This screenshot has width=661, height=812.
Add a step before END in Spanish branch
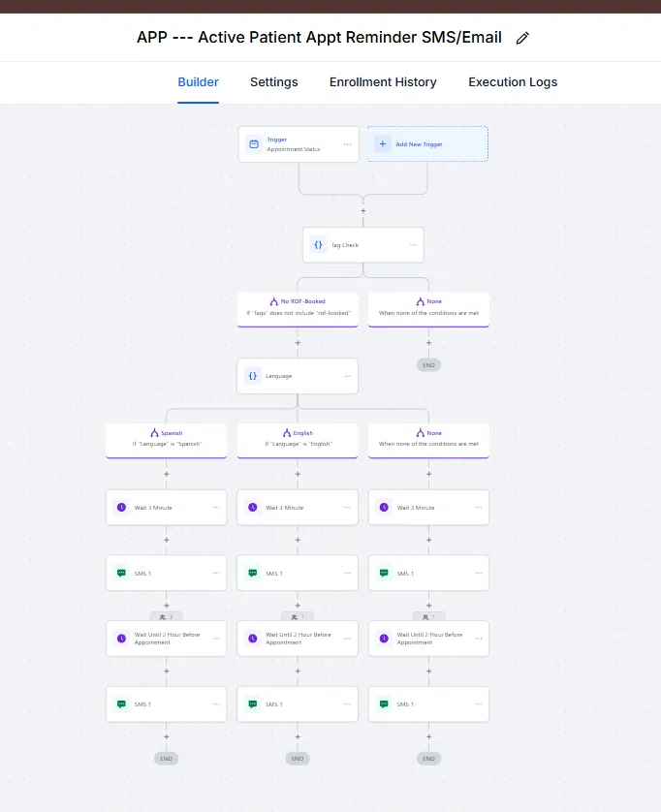point(167,737)
